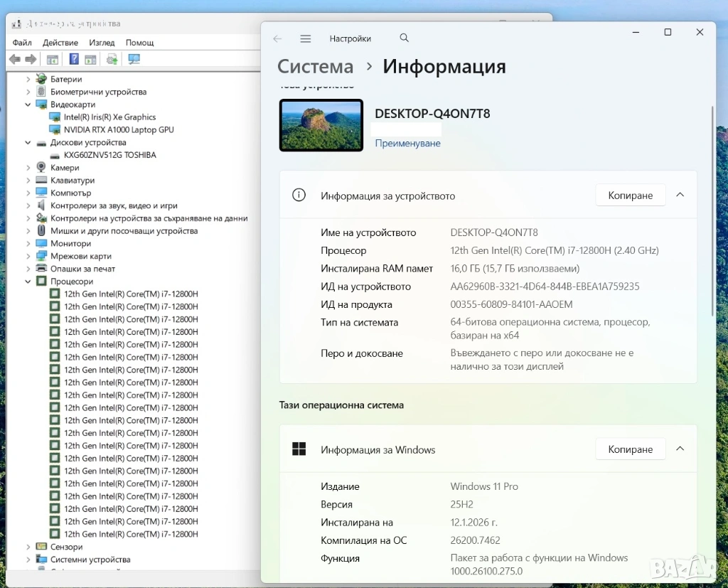Open the Изглед menu
Image resolution: width=728 pixels, height=588 pixels.
102,43
